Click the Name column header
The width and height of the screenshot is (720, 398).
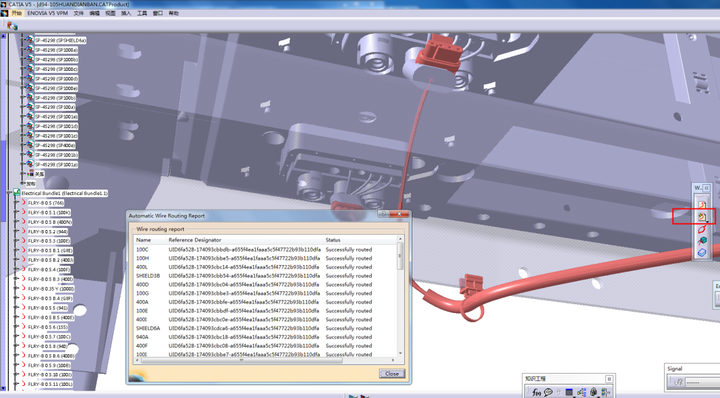click(143, 240)
